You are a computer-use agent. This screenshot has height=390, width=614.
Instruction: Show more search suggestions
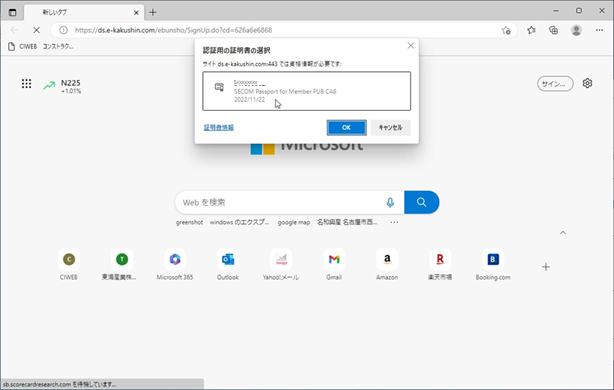394,222
